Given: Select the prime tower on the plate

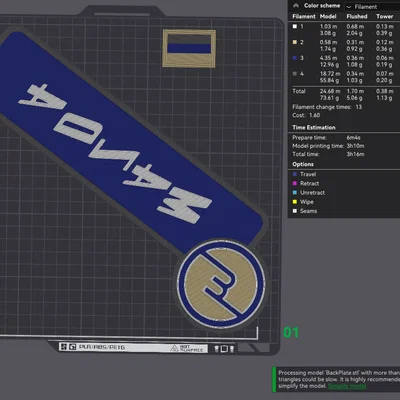Looking at the screenshot, I should tap(189, 49).
